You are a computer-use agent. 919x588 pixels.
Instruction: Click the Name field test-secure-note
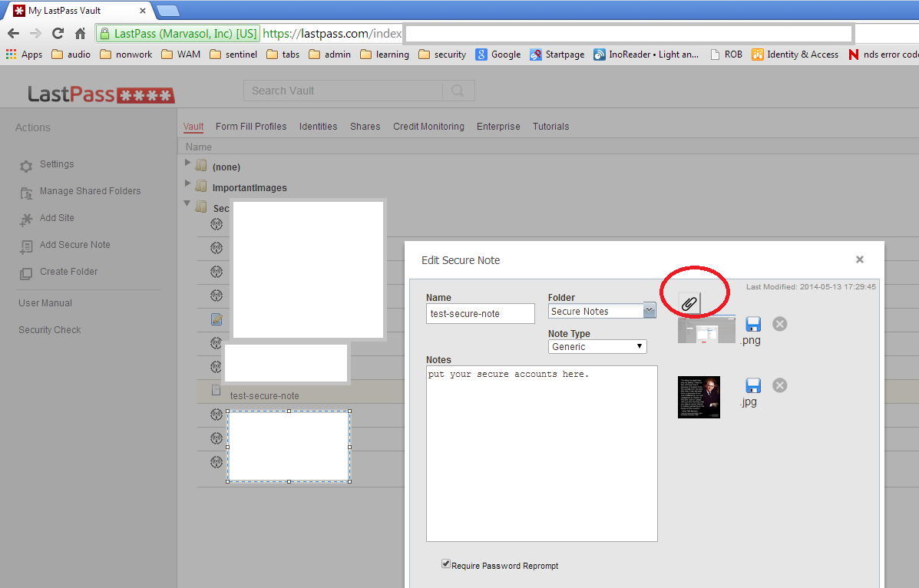[x=480, y=314]
